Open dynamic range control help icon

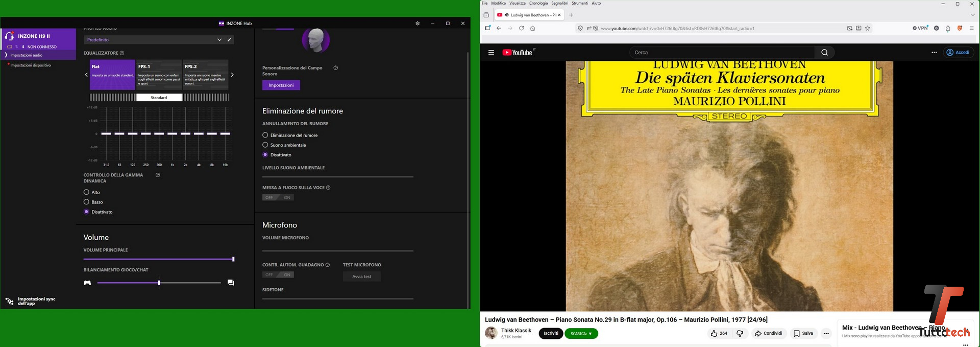click(x=158, y=175)
